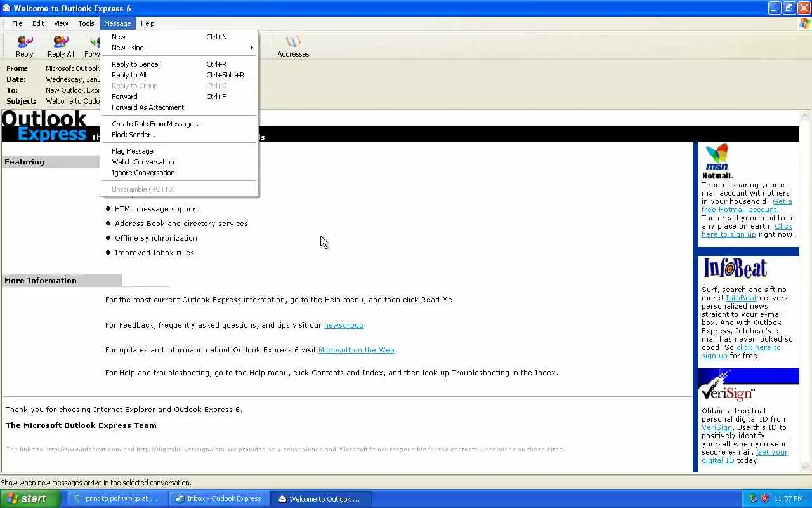Image resolution: width=812 pixels, height=508 pixels.
Task: Open the Edit menu
Action: (38, 23)
